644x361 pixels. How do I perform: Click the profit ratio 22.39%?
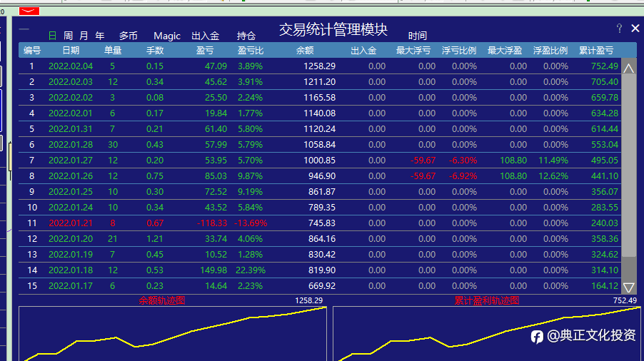click(x=251, y=270)
